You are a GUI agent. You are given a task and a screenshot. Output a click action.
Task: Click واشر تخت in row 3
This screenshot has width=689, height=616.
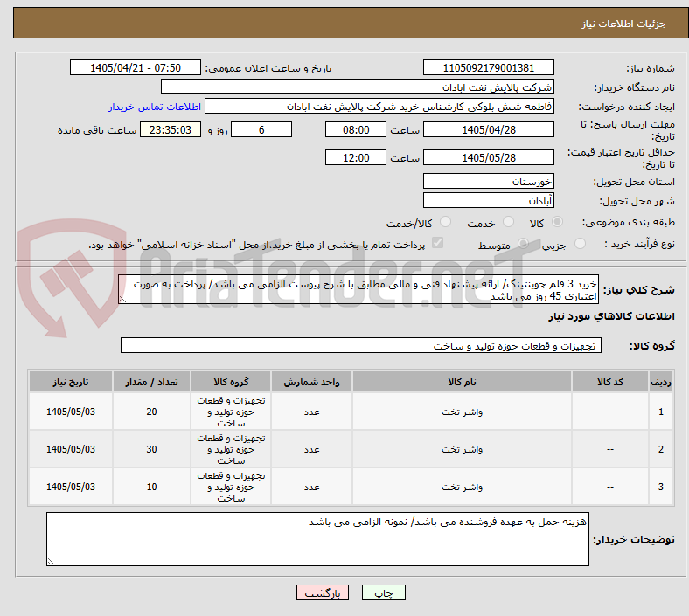(462, 487)
